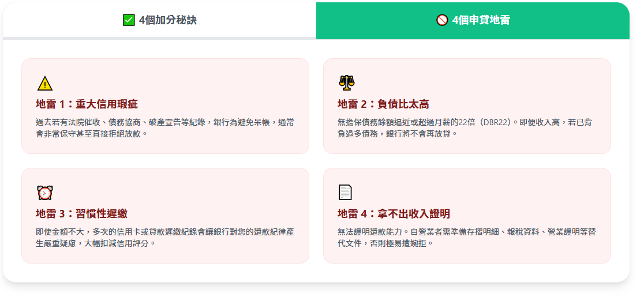Click the green checkmark icon in first tab
Viewport: 644px width, 297px height.
129,20
